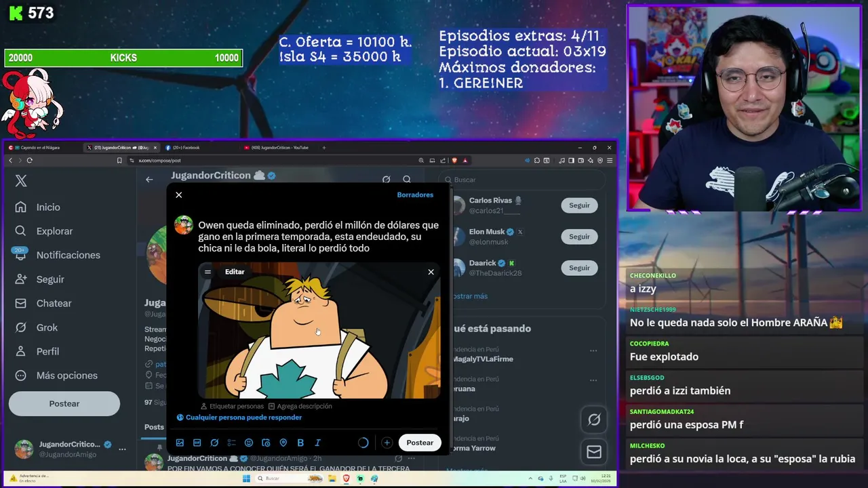The width and height of the screenshot is (868, 488).
Task: Schedule the post with calendar icon
Action: [266, 443]
